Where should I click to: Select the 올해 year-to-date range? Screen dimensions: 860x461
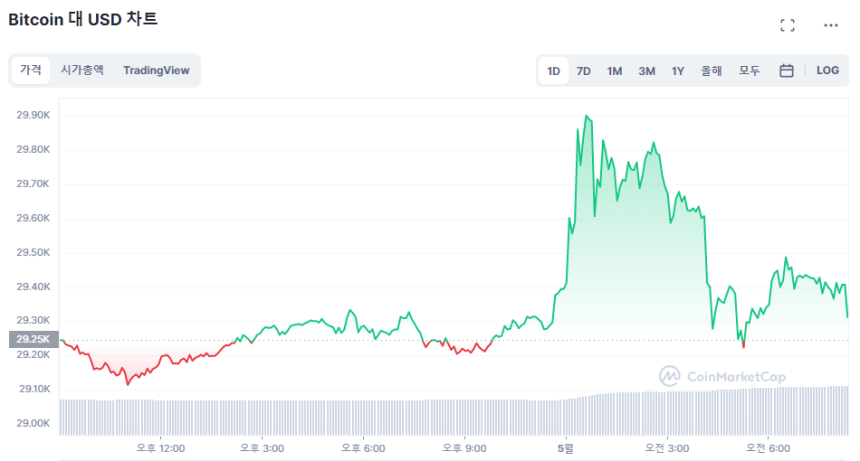[711, 71]
